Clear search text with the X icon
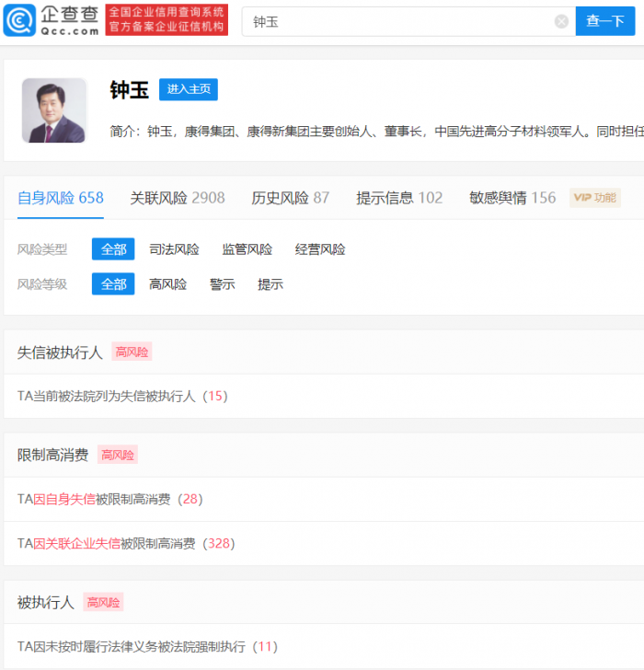Screen dimensions: 644x670 coord(561,21)
